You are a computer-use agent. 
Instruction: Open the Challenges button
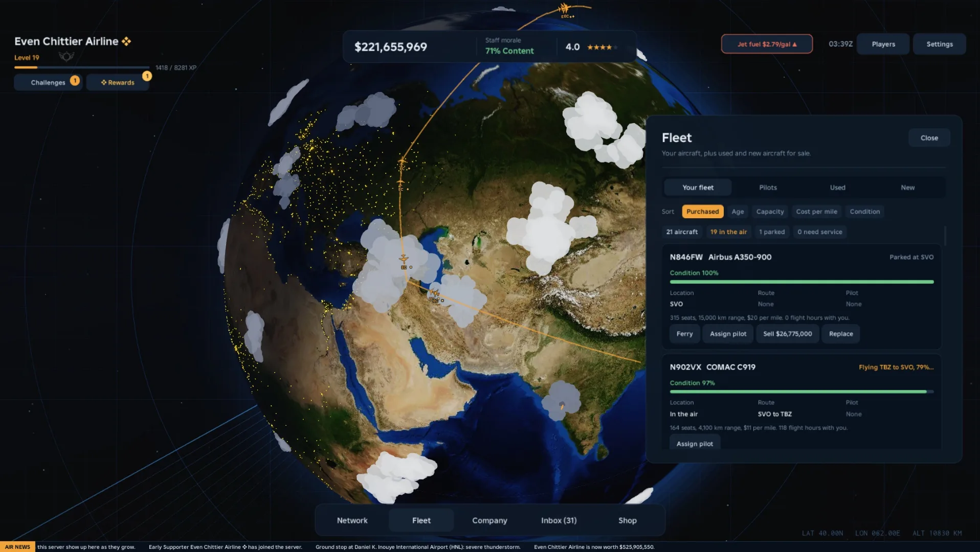pyautogui.click(x=48, y=82)
